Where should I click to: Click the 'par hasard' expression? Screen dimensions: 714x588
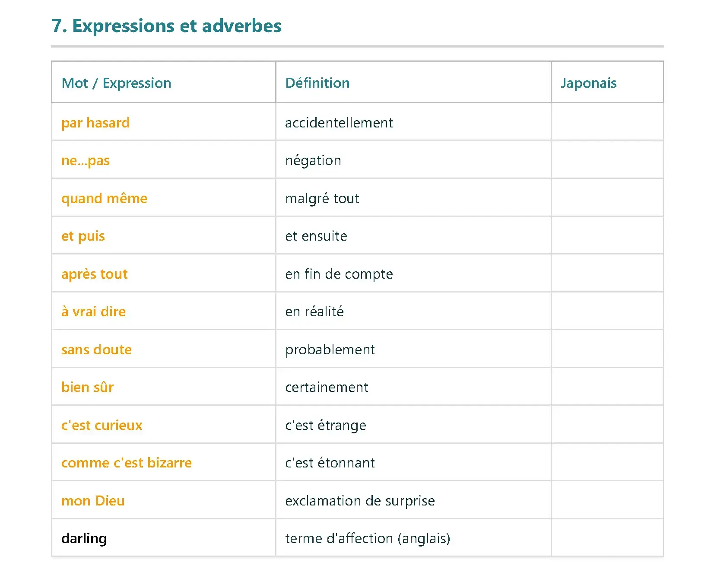click(95, 123)
